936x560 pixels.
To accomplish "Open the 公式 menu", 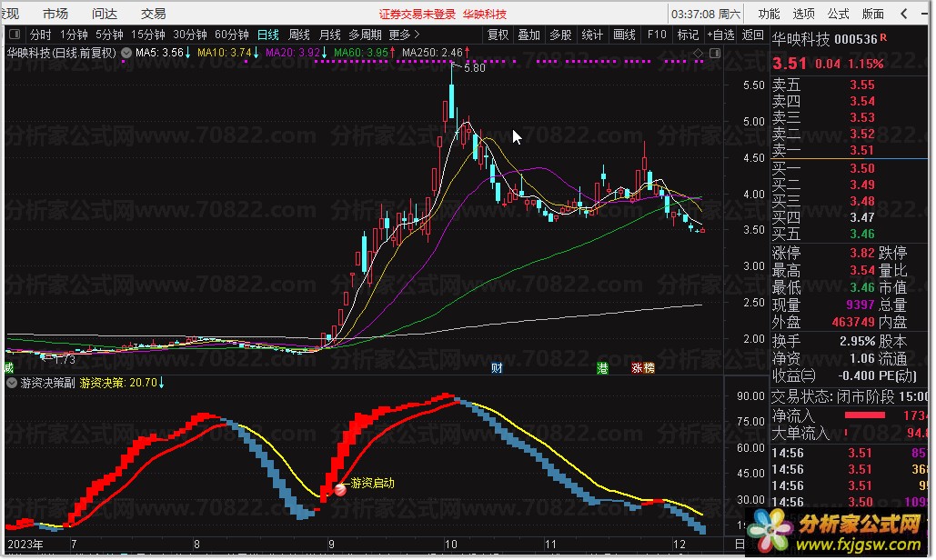I will (x=838, y=13).
